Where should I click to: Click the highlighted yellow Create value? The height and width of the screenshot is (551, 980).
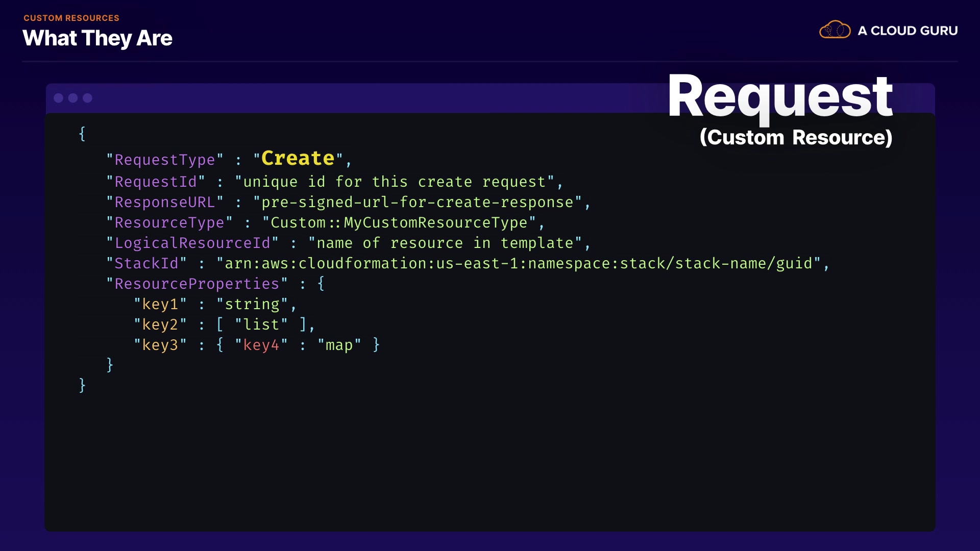click(298, 159)
